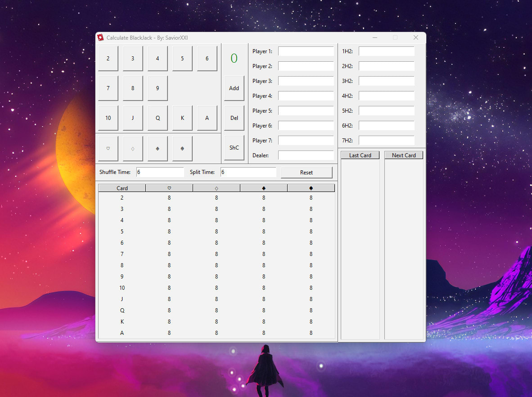
Task: Click the Reset button
Action: tap(307, 173)
